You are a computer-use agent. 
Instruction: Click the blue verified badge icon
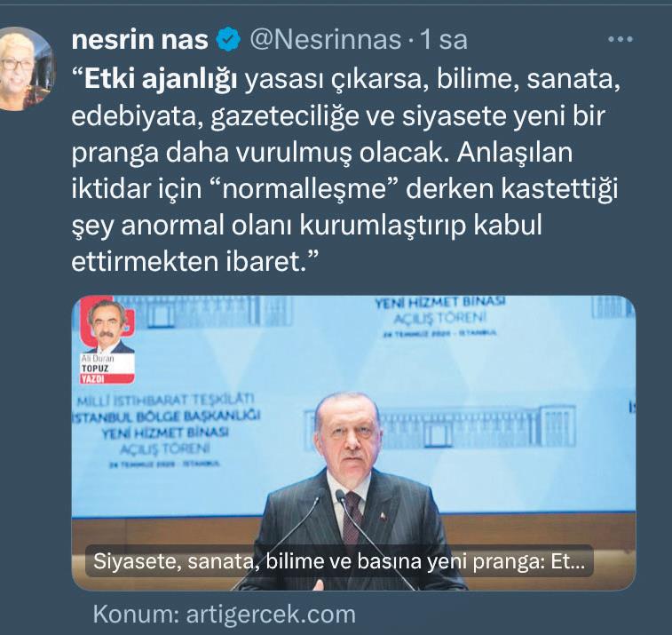click(x=228, y=40)
